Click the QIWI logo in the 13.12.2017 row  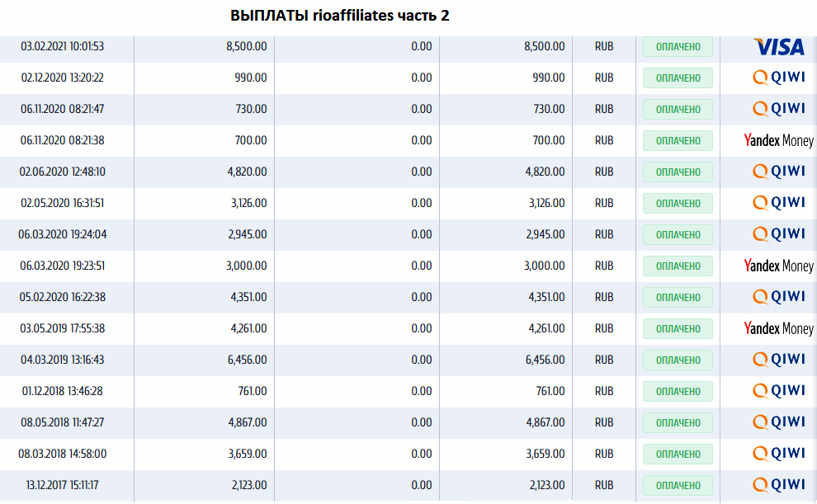pos(779,485)
